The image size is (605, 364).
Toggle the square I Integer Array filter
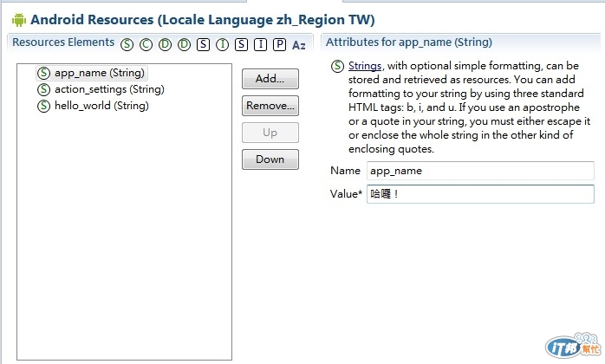pyautogui.click(x=260, y=44)
